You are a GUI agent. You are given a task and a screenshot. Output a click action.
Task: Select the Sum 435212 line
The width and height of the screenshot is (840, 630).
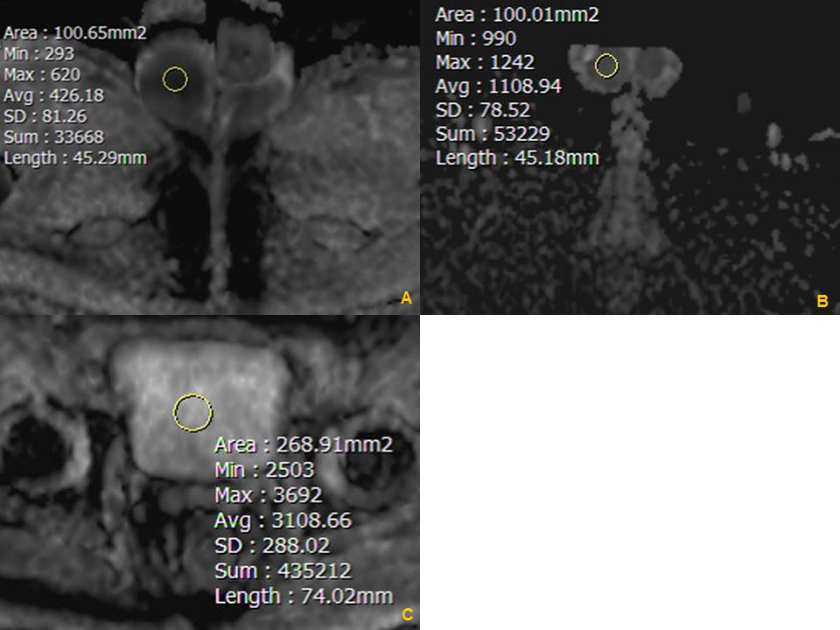click(283, 571)
